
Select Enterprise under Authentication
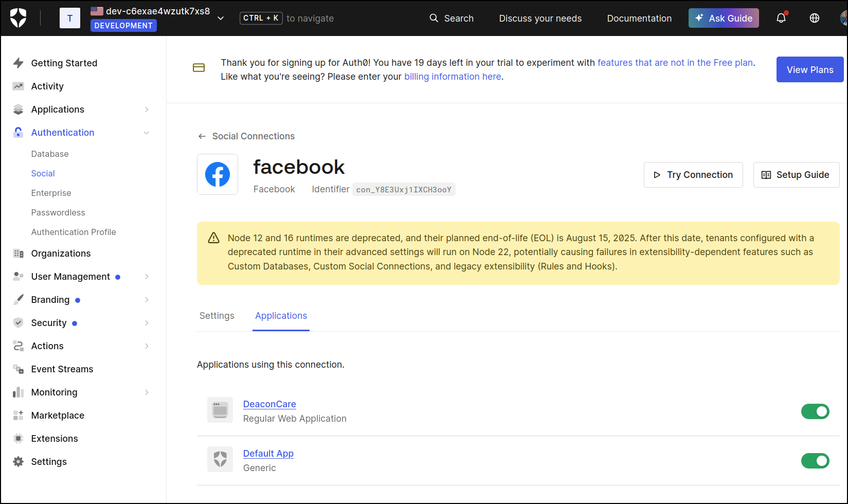tap(51, 193)
